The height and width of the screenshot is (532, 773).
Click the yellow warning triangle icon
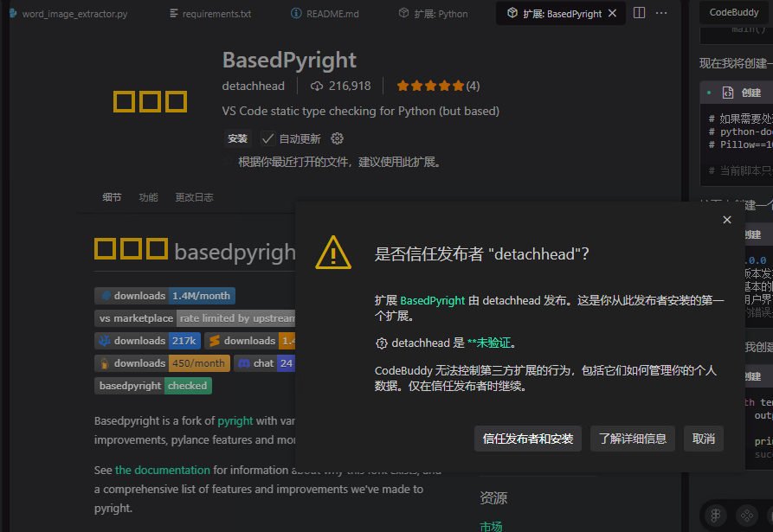click(333, 253)
